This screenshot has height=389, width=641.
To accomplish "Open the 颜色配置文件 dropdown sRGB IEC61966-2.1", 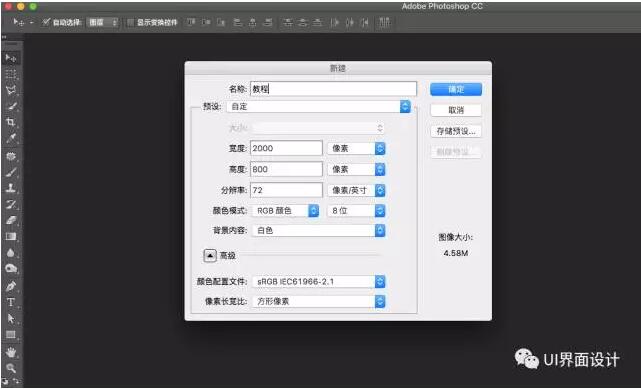I will (319, 281).
